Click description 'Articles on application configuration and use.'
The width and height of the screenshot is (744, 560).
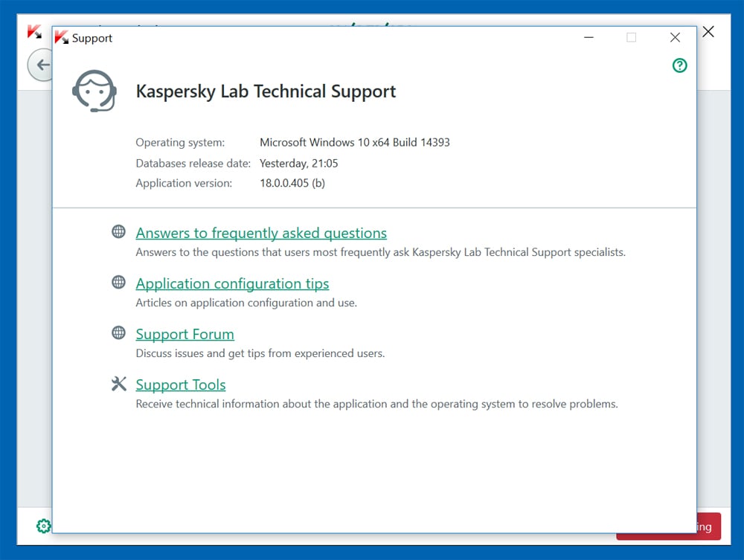coord(246,303)
